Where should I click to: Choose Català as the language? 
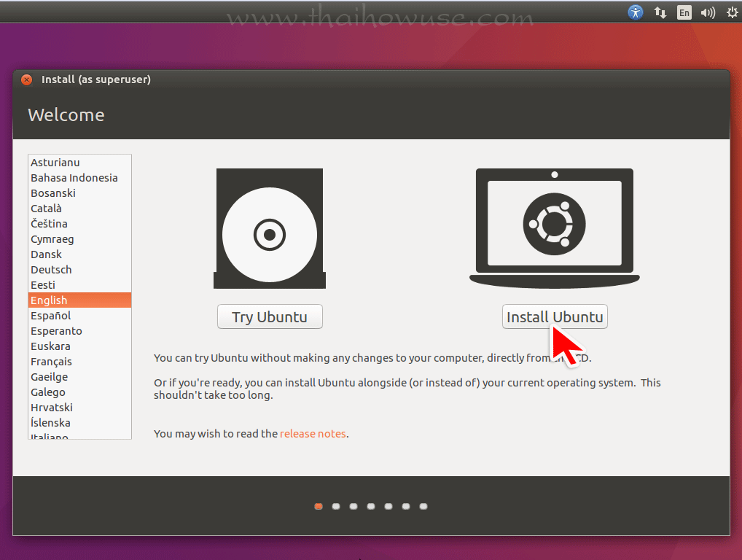(x=79, y=209)
